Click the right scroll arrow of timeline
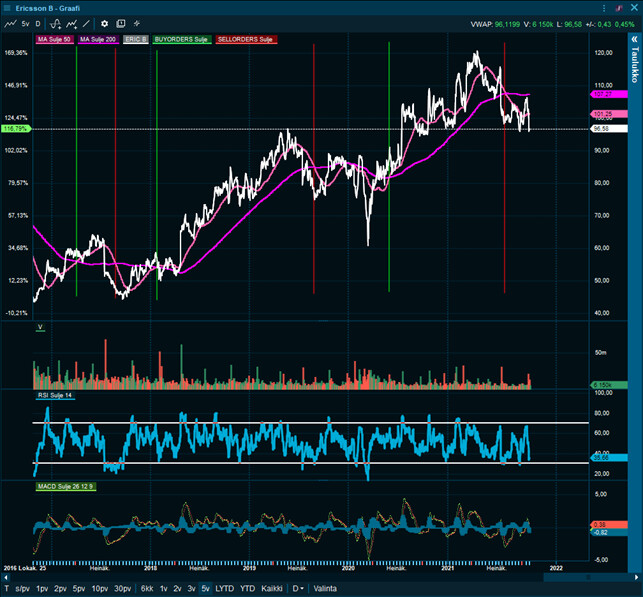The image size is (643, 597). pos(637,577)
